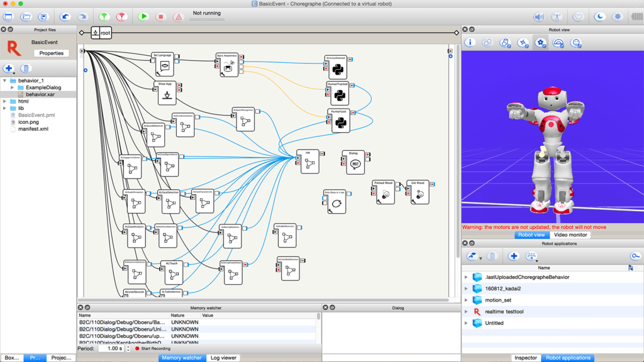Select the Untitled application row
The height and width of the screenshot is (362, 644).
(x=552, y=324)
